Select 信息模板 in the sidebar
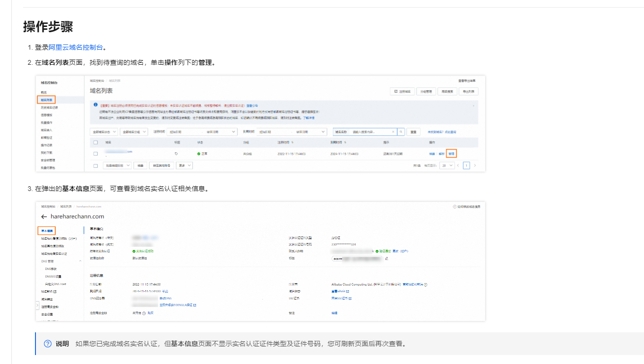Image resolution: width=644 pixels, height=364 pixels. [46, 115]
